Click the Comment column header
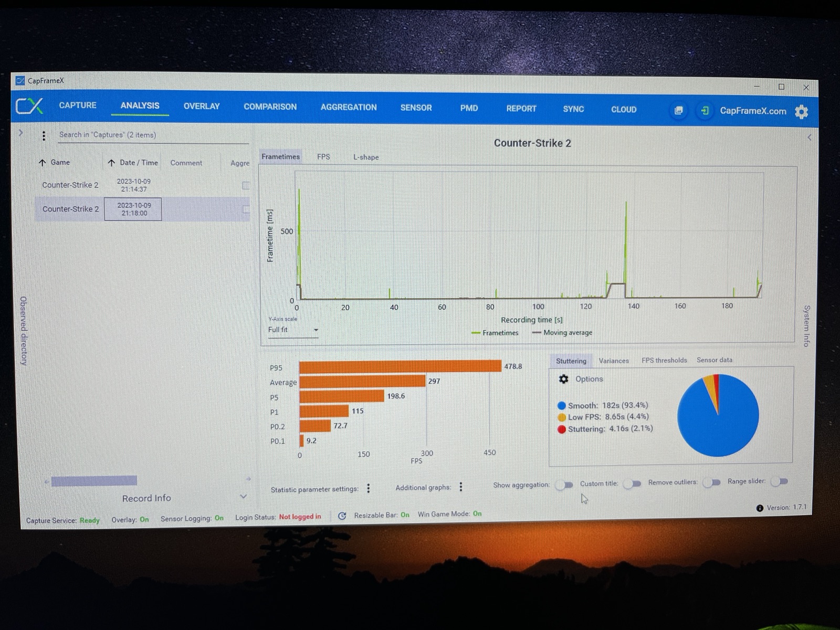840x630 pixels. pos(186,163)
